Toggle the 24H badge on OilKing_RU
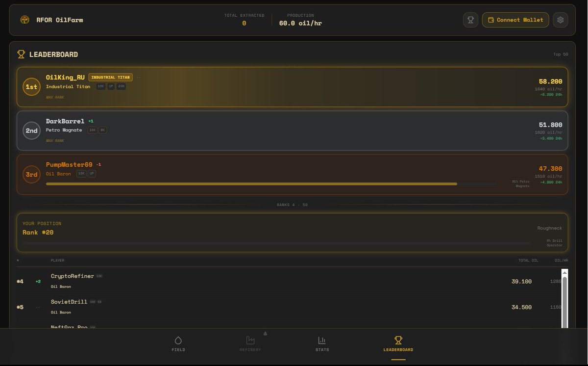 [x=121, y=86]
